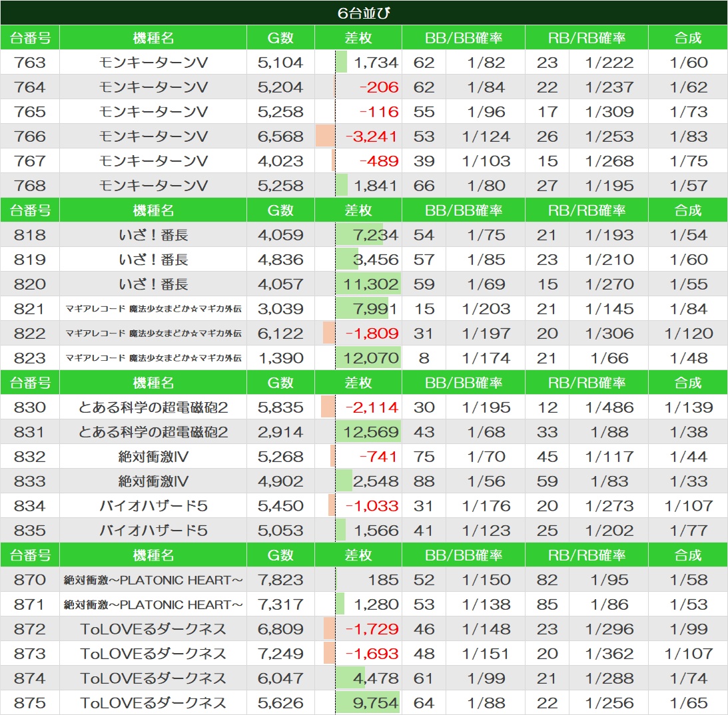Click the first 台番号 column header
Viewport: 728px width, 715px height.
click(x=30, y=37)
